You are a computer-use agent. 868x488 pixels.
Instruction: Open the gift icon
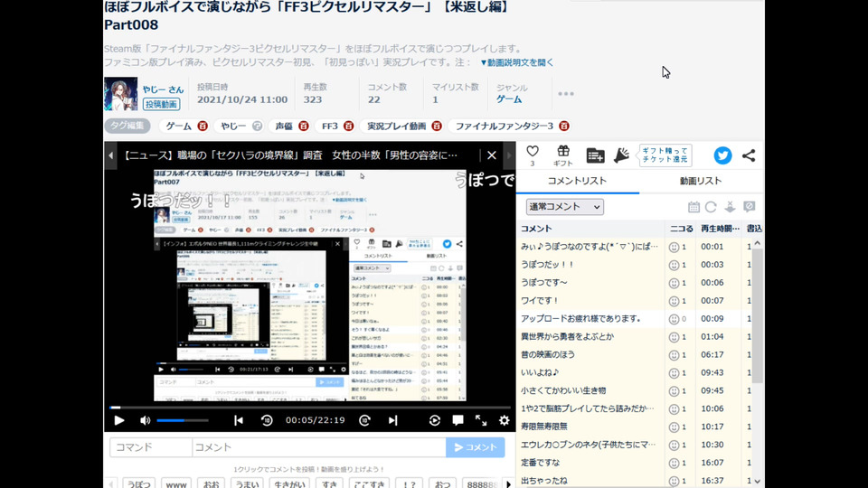point(563,155)
